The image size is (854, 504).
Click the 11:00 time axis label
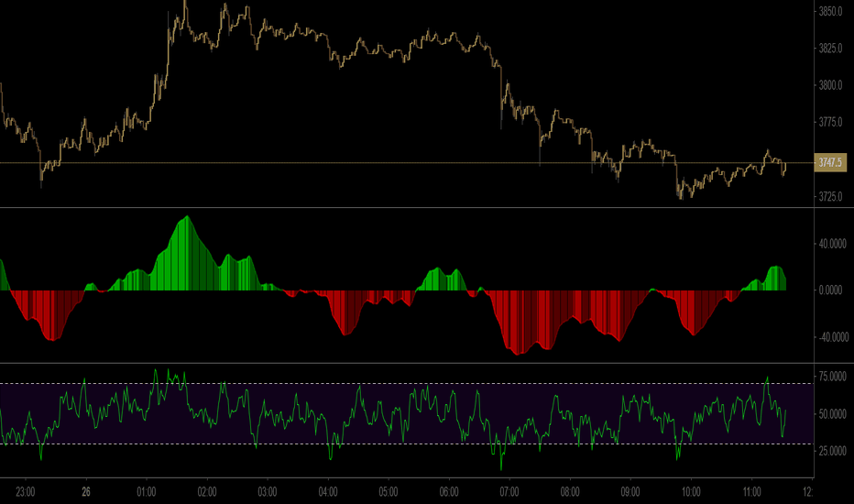tap(751, 492)
